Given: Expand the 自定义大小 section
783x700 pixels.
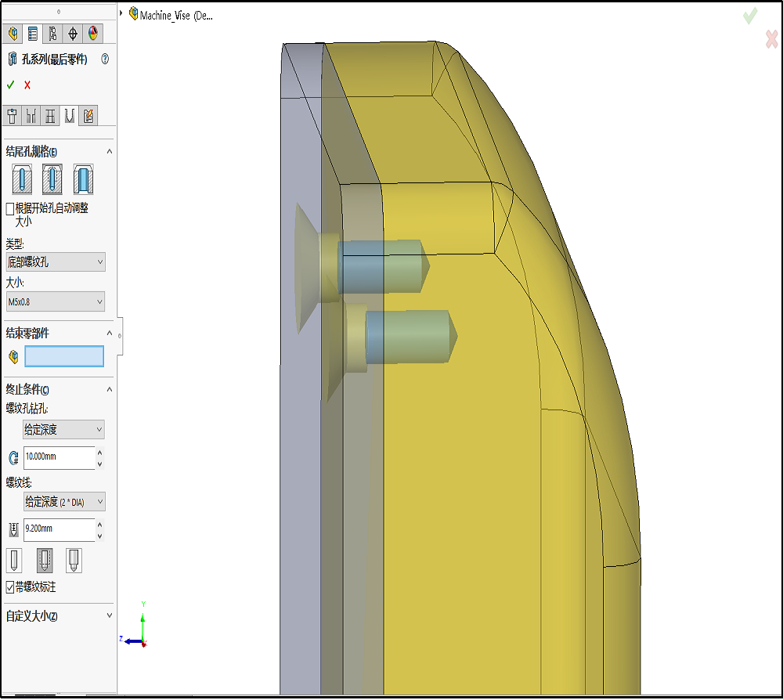Looking at the screenshot, I should tap(109, 616).
